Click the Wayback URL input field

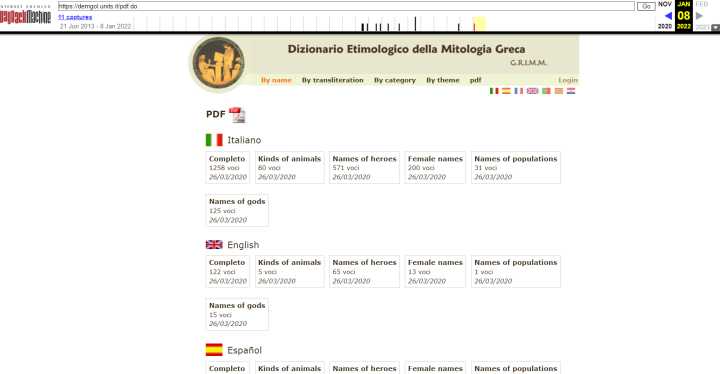click(346, 6)
